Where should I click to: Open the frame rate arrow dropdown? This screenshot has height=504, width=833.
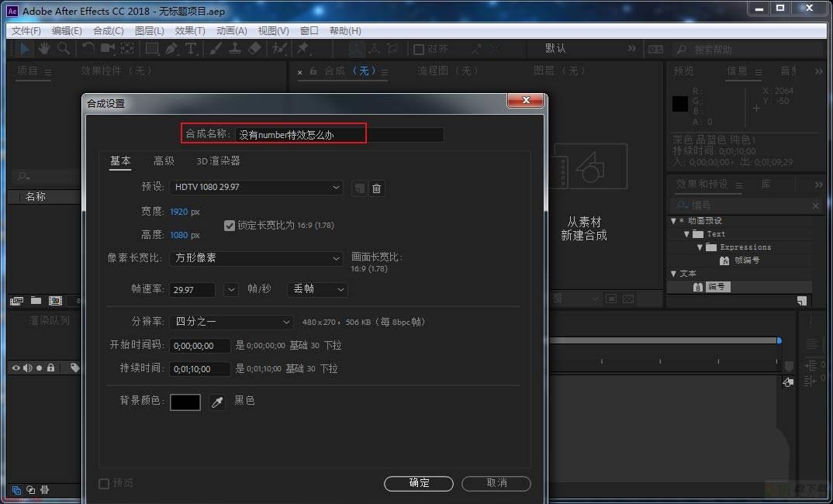230,289
